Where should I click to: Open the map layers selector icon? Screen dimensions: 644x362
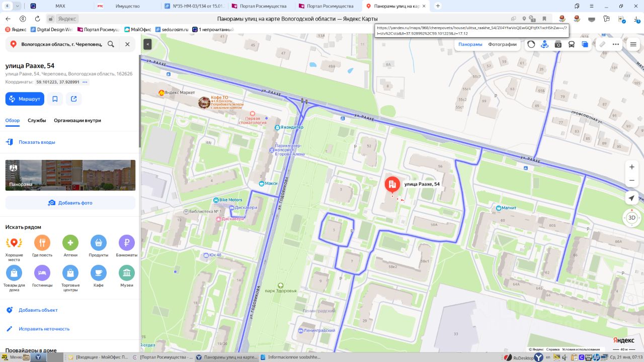tap(585, 44)
